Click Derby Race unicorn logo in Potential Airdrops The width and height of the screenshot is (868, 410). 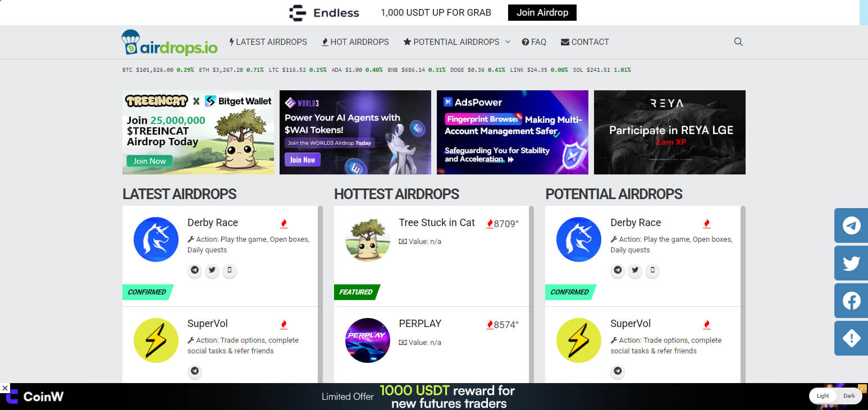[579, 239]
